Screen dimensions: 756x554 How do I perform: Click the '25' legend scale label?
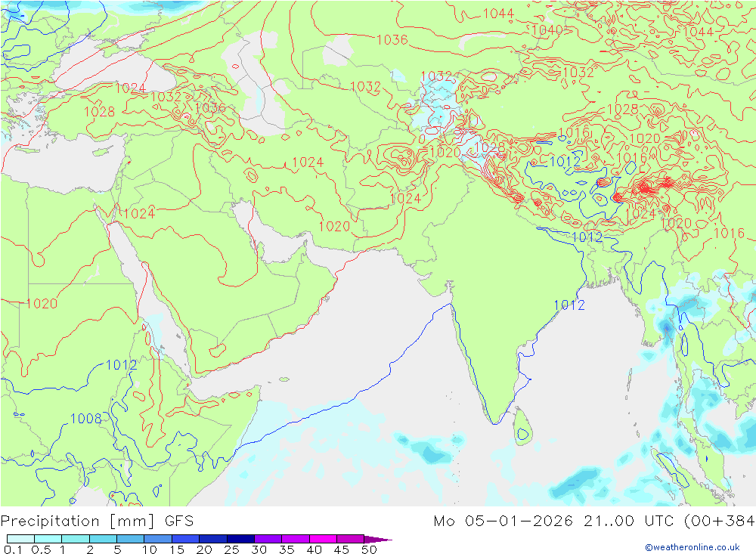(232, 549)
